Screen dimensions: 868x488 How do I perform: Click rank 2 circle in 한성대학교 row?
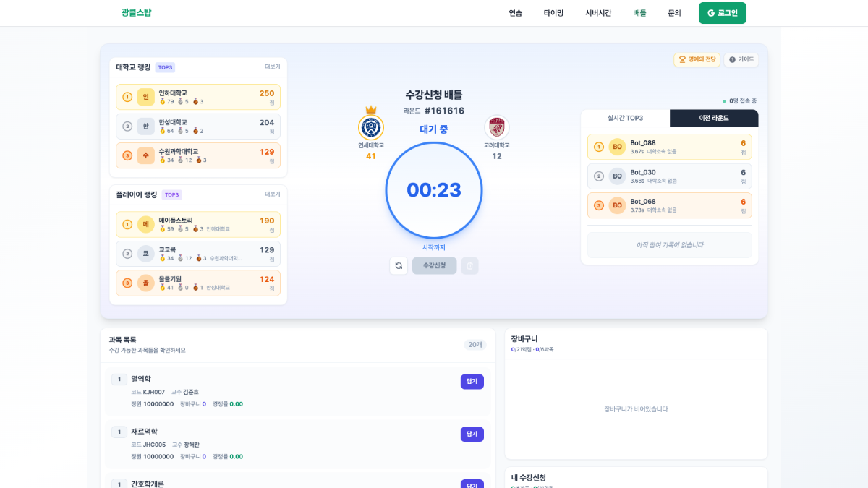[x=127, y=127]
